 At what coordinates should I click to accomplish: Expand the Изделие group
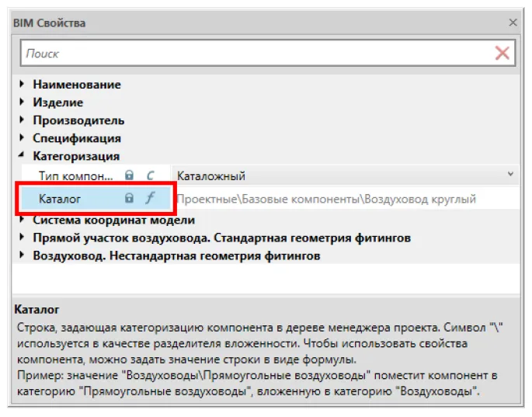(22, 102)
